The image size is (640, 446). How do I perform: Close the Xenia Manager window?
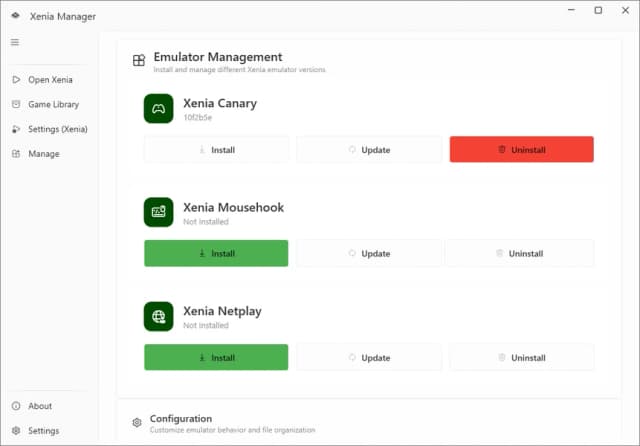pos(625,10)
